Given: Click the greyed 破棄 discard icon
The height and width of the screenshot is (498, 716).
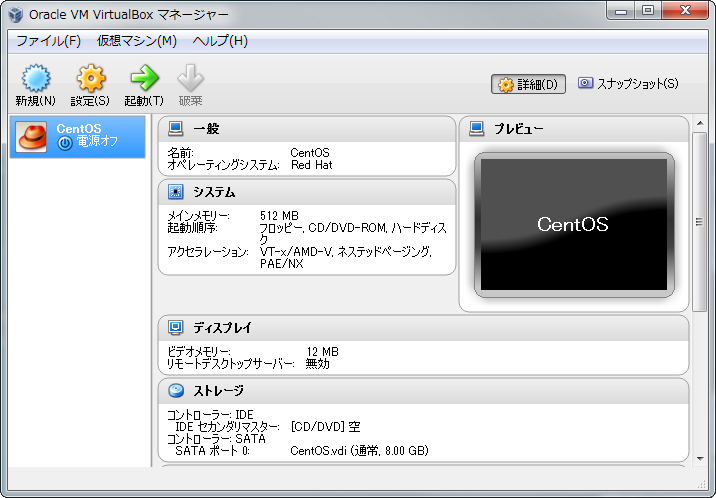Looking at the screenshot, I should (x=190, y=78).
